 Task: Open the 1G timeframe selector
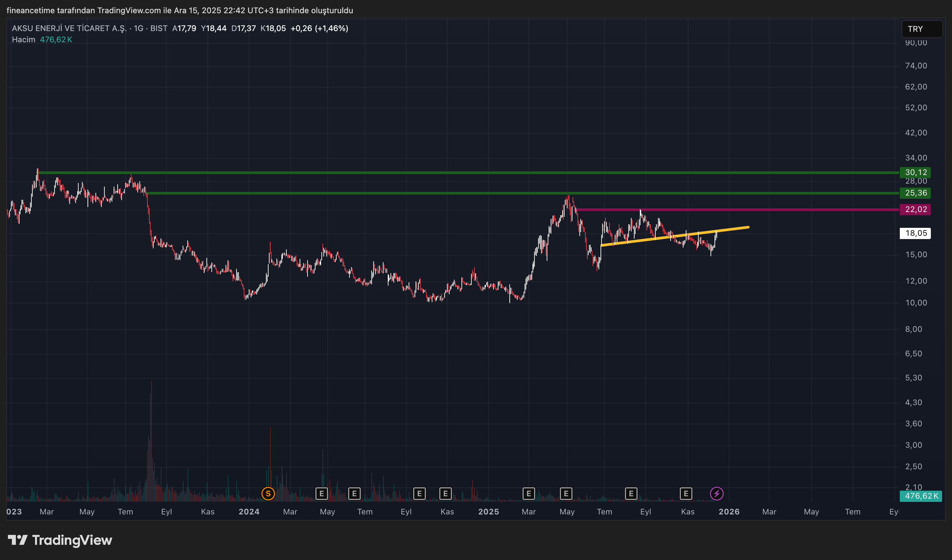(137, 28)
